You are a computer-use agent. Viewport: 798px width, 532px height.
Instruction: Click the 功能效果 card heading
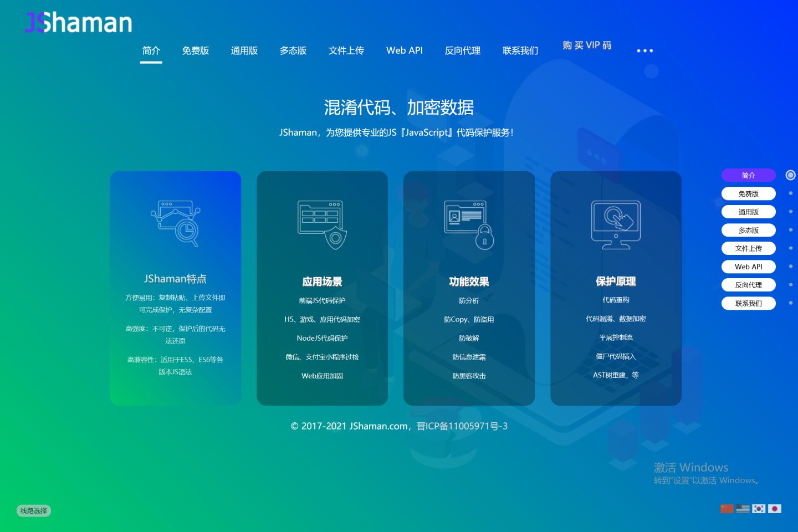pos(469,282)
